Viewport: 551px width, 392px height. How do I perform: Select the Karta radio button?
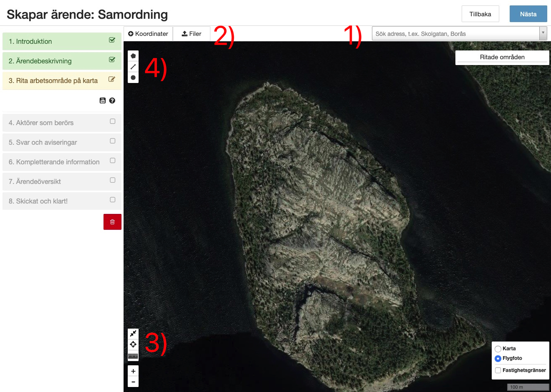click(x=498, y=349)
